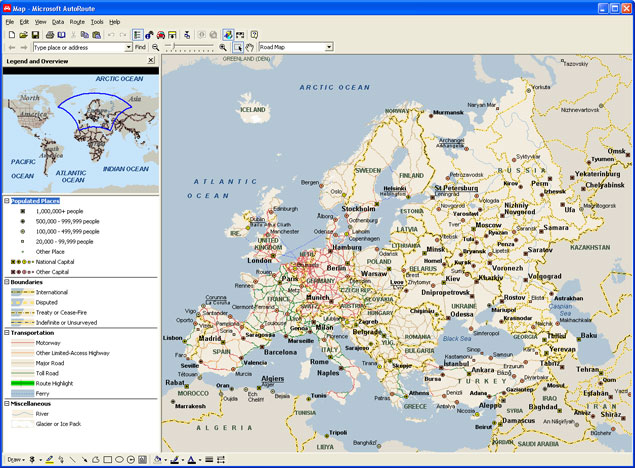Select the Oval drawing tool
This screenshot has width=635, height=468.
coord(119,459)
